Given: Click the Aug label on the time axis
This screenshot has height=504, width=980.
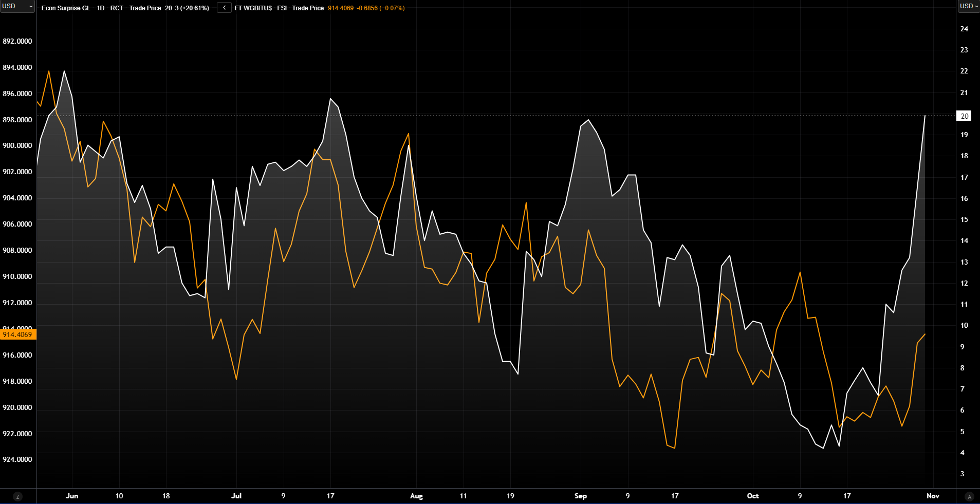Looking at the screenshot, I should tap(416, 496).
